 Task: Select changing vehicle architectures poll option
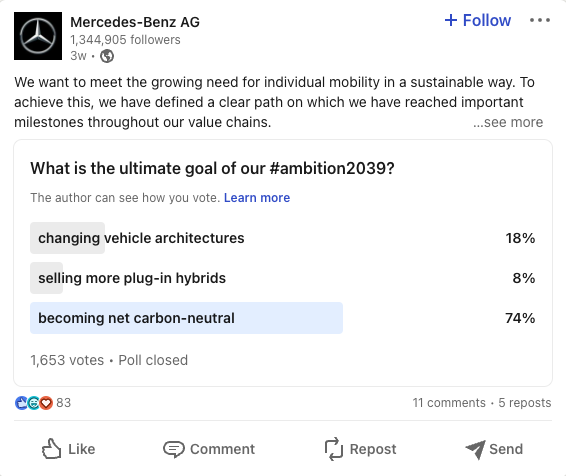click(x=283, y=238)
